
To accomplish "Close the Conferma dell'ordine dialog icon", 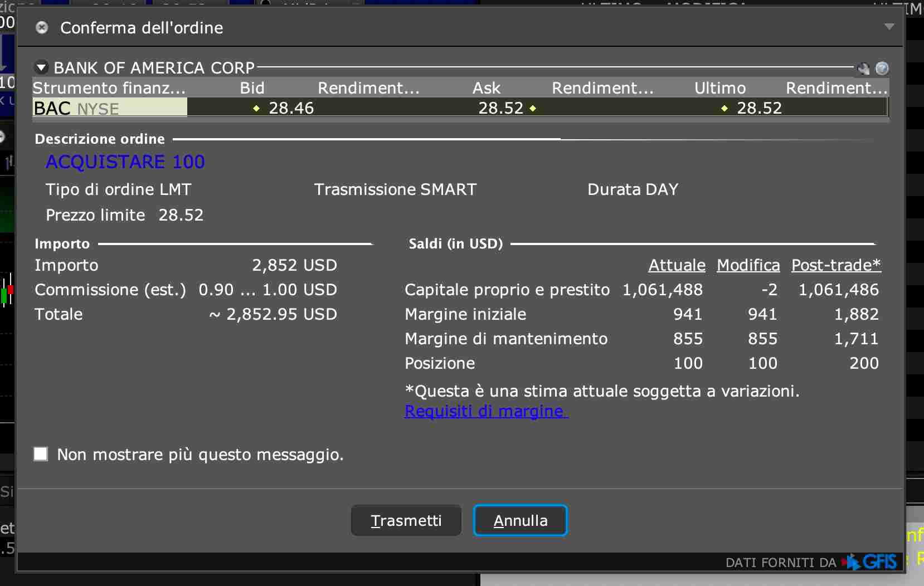I will pyautogui.click(x=42, y=28).
